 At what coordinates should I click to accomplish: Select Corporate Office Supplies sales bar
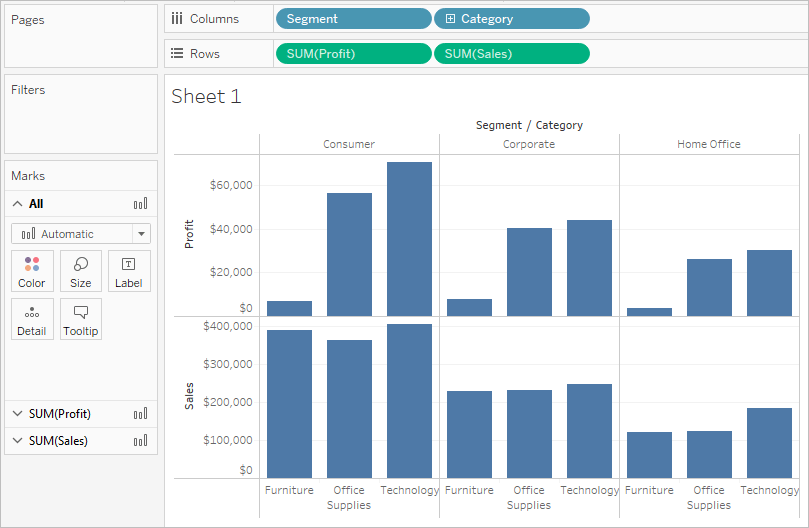pyautogui.click(x=529, y=434)
